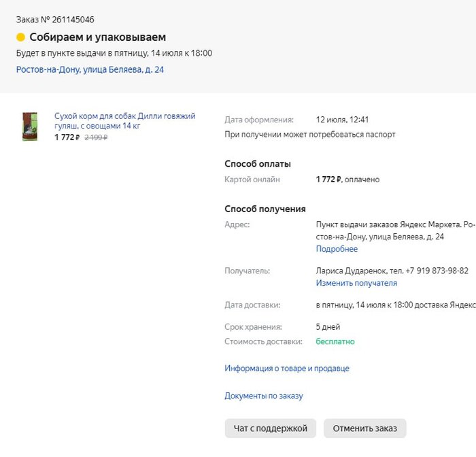
Task: Click the order number 261145046
Action: (70, 20)
